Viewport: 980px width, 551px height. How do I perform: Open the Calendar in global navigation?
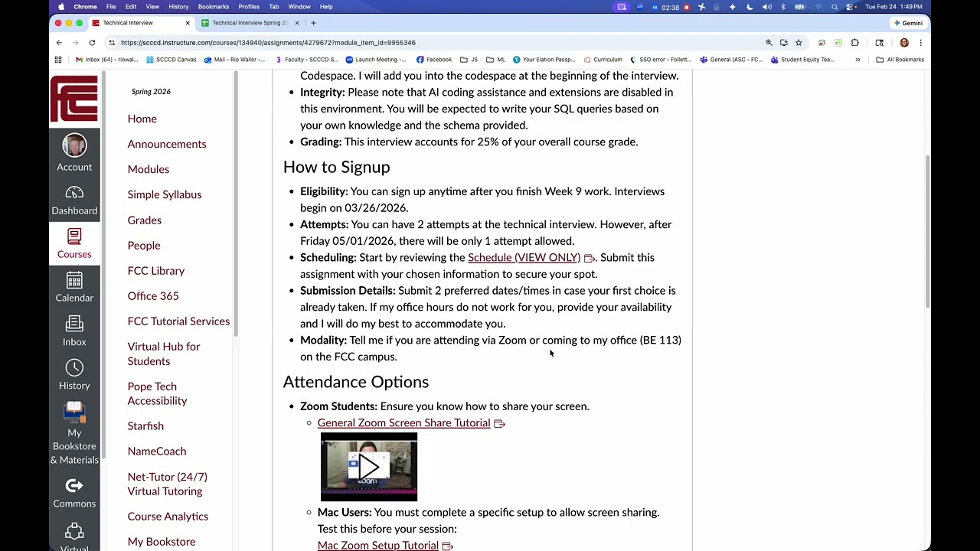point(74,288)
